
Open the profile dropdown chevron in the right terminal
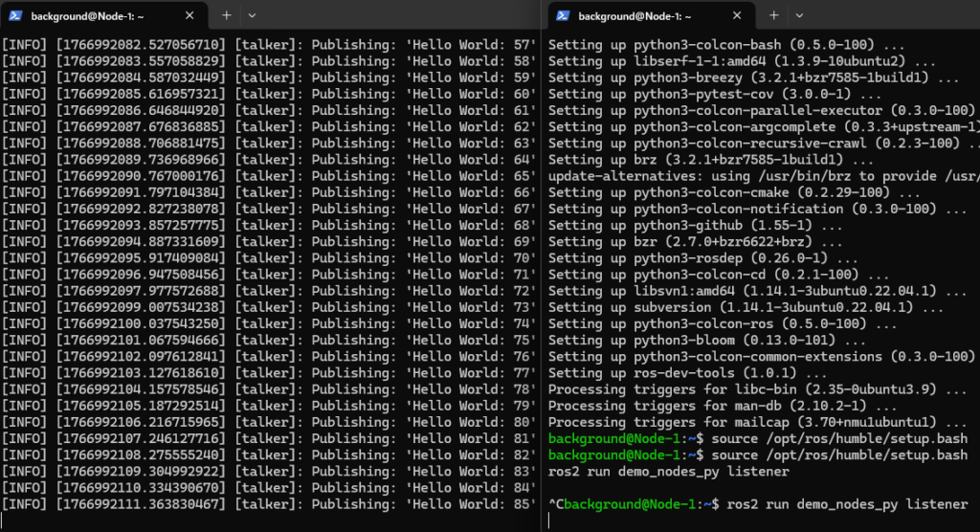click(799, 15)
